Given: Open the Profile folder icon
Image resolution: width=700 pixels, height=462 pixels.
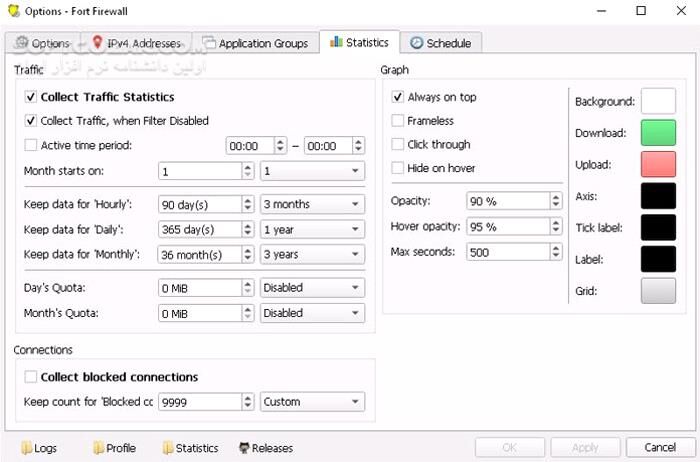Looking at the screenshot, I should 99,448.
